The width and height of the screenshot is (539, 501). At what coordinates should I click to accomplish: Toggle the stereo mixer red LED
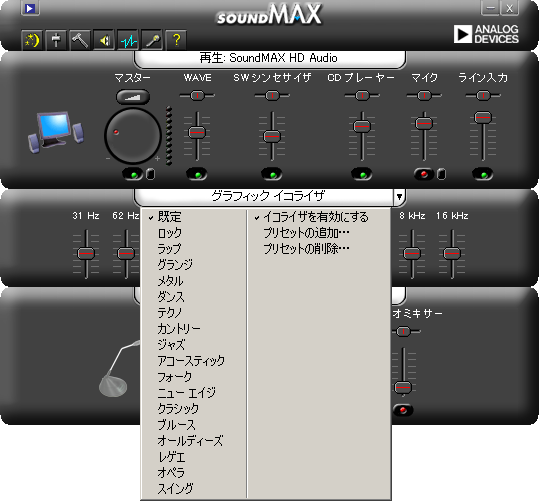pyautogui.click(x=403, y=410)
